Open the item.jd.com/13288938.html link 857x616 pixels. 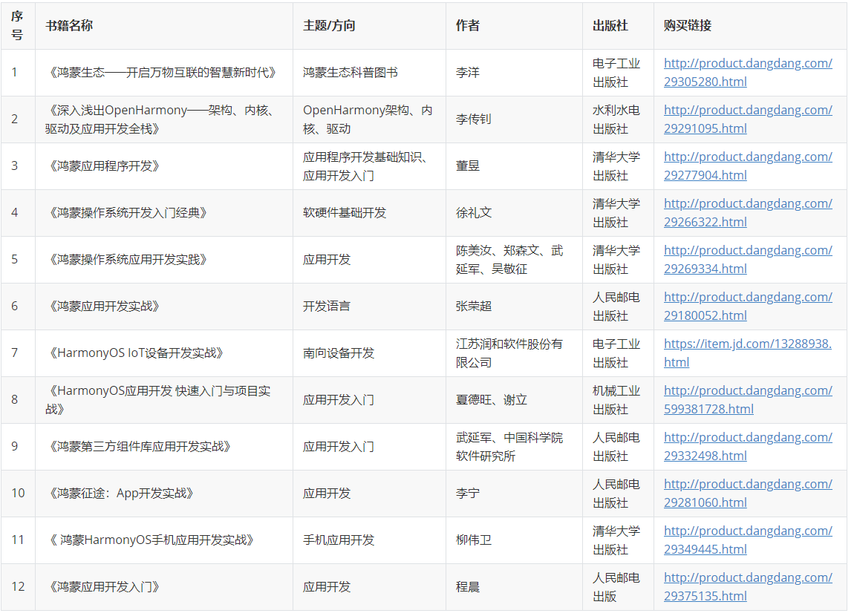click(748, 353)
